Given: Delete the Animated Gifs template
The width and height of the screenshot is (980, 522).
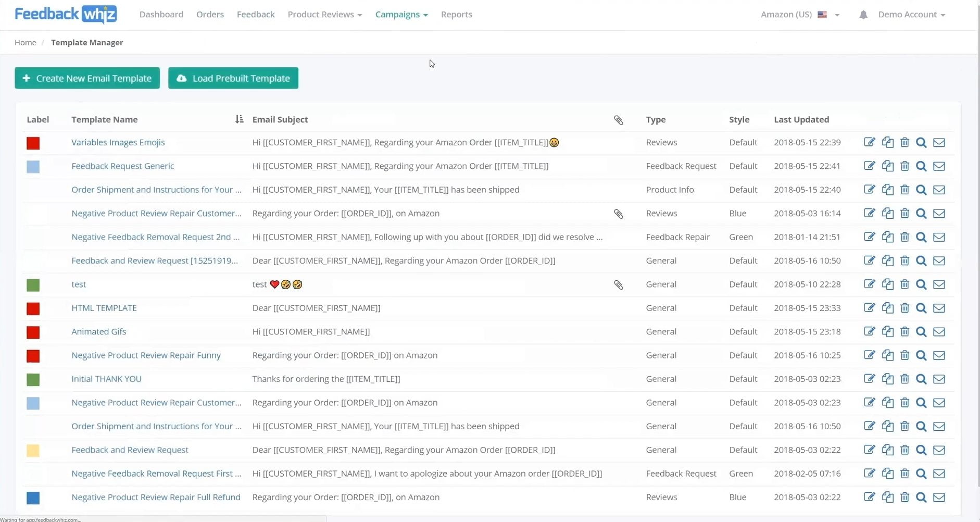Looking at the screenshot, I should click(x=904, y=332).
